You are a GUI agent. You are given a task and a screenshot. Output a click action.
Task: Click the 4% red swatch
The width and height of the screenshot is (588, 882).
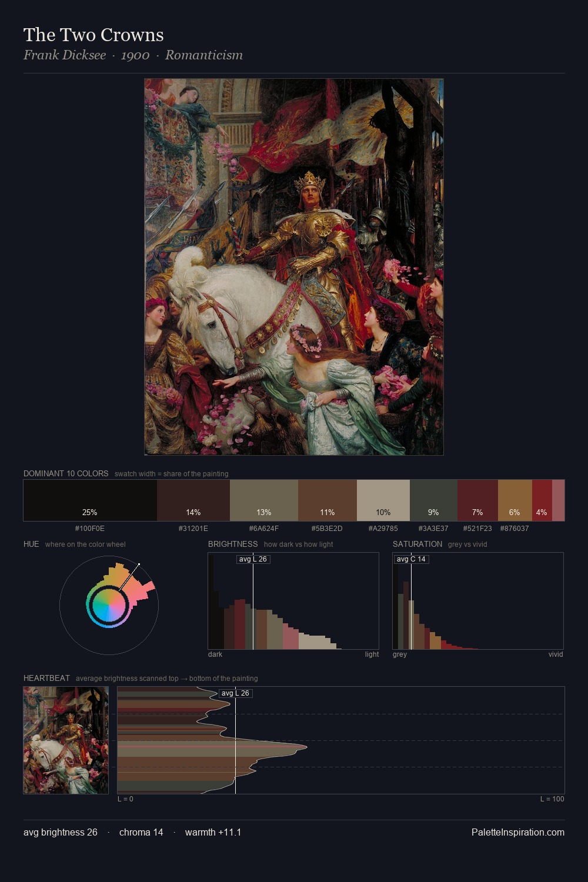click(542, 500)
